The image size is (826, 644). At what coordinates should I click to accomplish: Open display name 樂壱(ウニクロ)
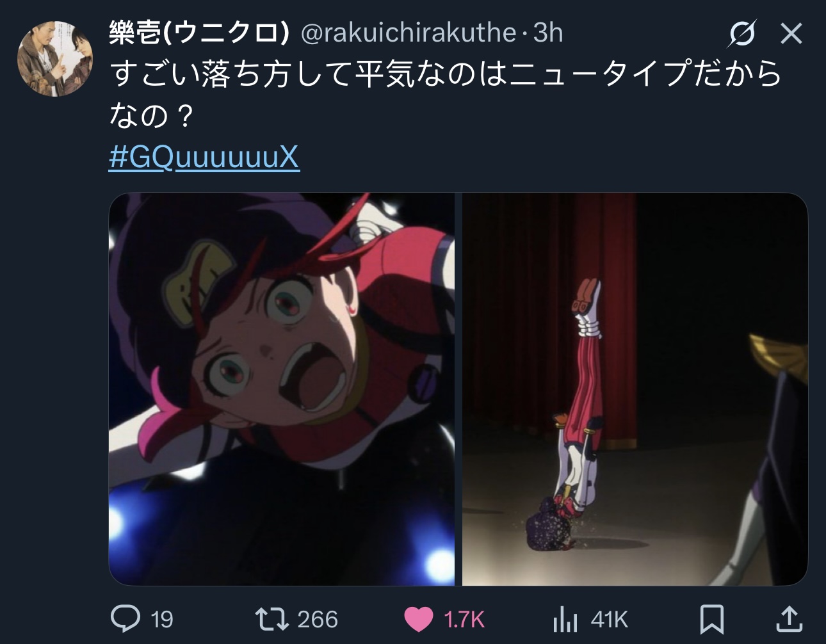(199, 33)
